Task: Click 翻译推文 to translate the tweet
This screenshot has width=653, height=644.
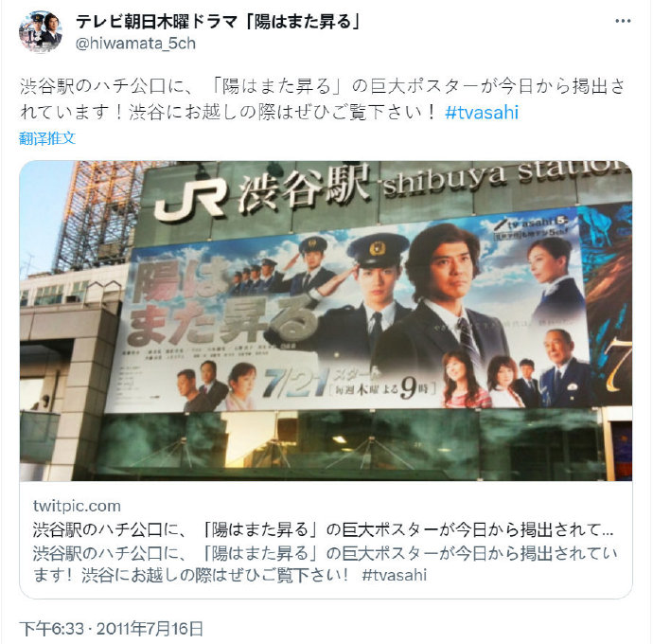Action: click(47, 138)
